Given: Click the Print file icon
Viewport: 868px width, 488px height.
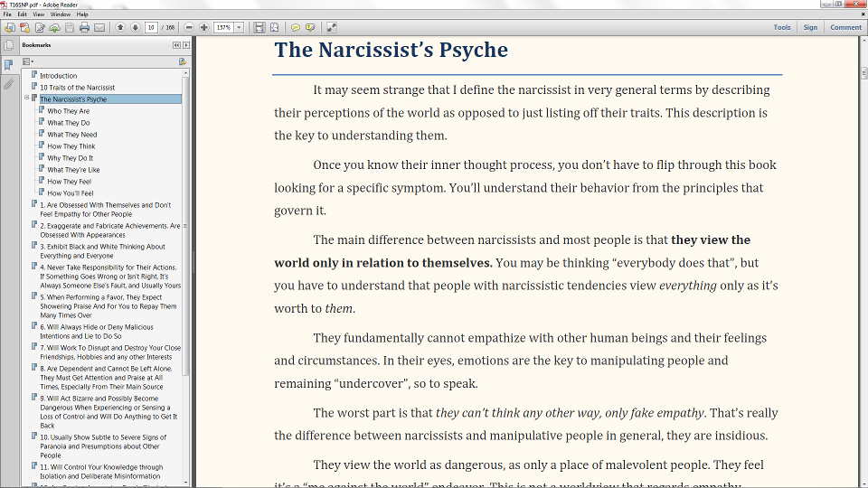Looking at the screenshot, I should tap(84, 28).
